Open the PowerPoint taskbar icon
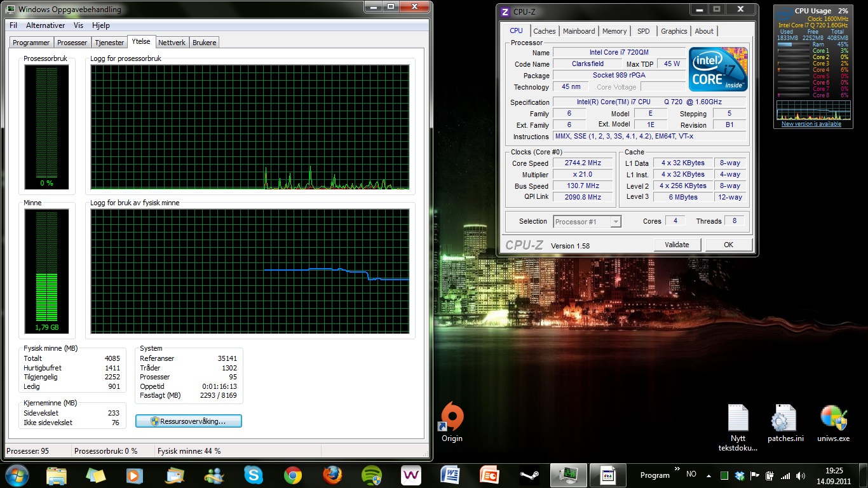The width and height of the screenshot is (868, 488). (489, 475)
